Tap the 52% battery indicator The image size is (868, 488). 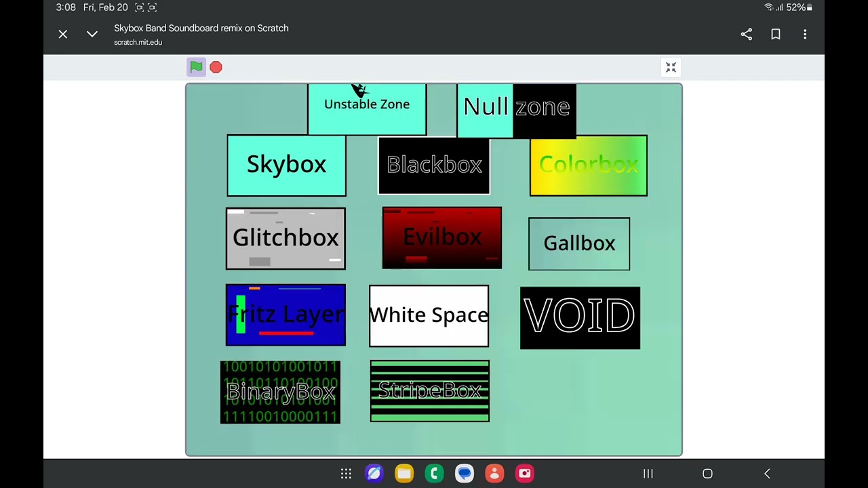(799, 7)
